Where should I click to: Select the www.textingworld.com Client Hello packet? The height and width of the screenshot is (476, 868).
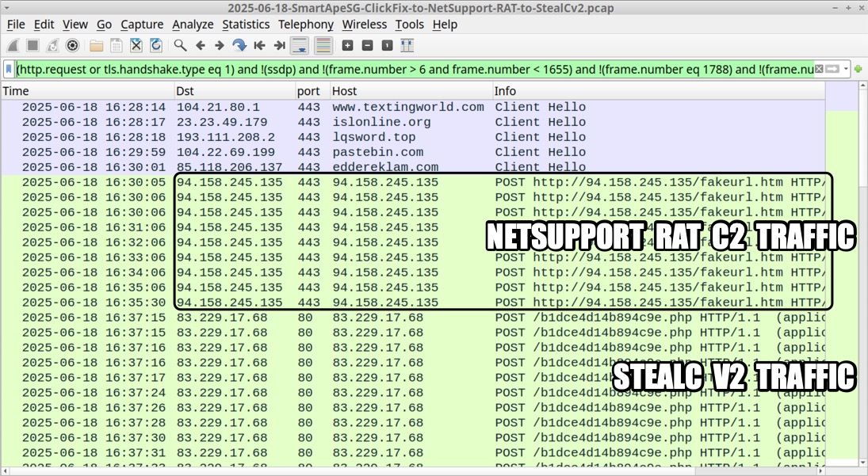(413, 107)
